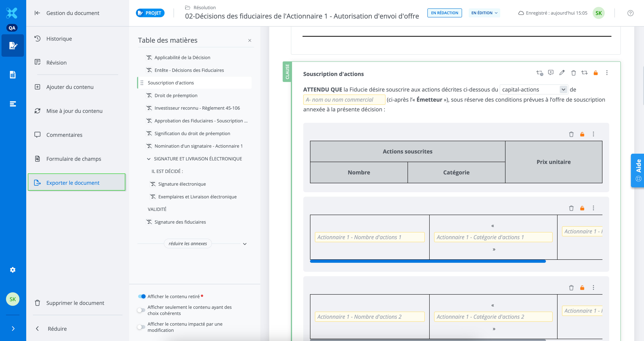Toggle Afficher le contenu retiré off
The image size is (644, 341).
(142, 296)
